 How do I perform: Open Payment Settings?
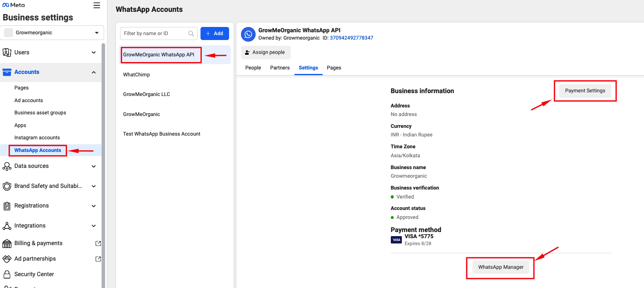(585, 91)
